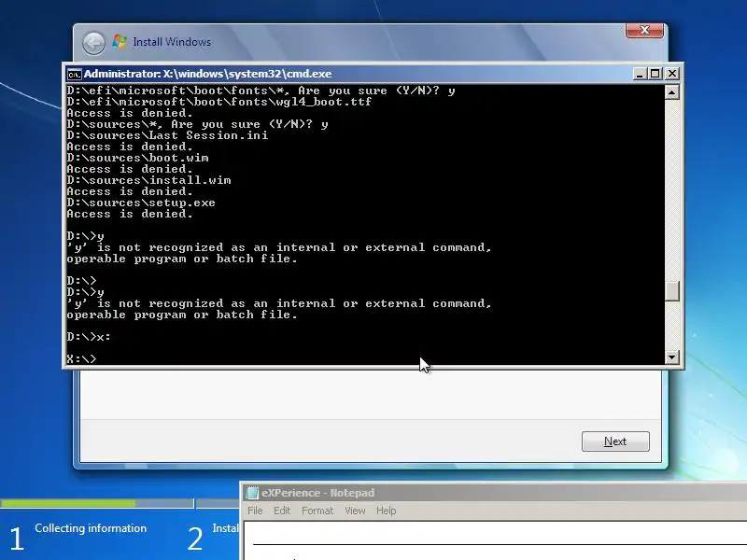This screenshot has height=560, width=747.
Task: Click the X:\> command prompt line
Action: [x=81, y=359]
